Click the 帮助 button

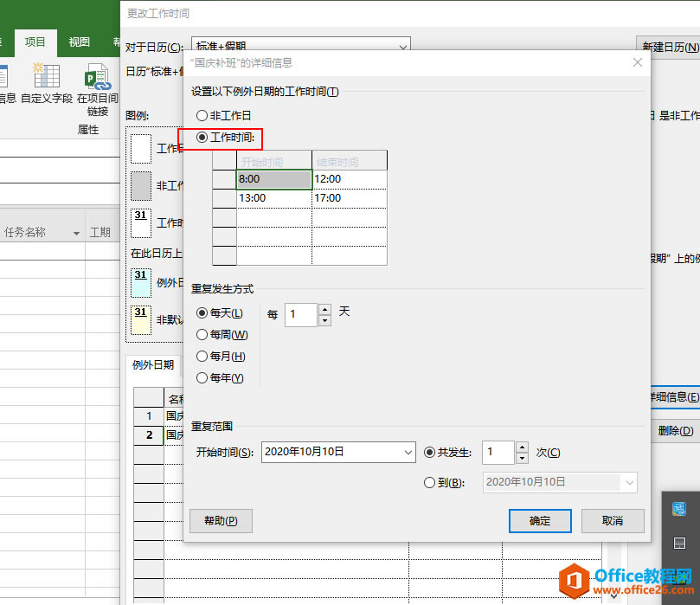(220, 520)
